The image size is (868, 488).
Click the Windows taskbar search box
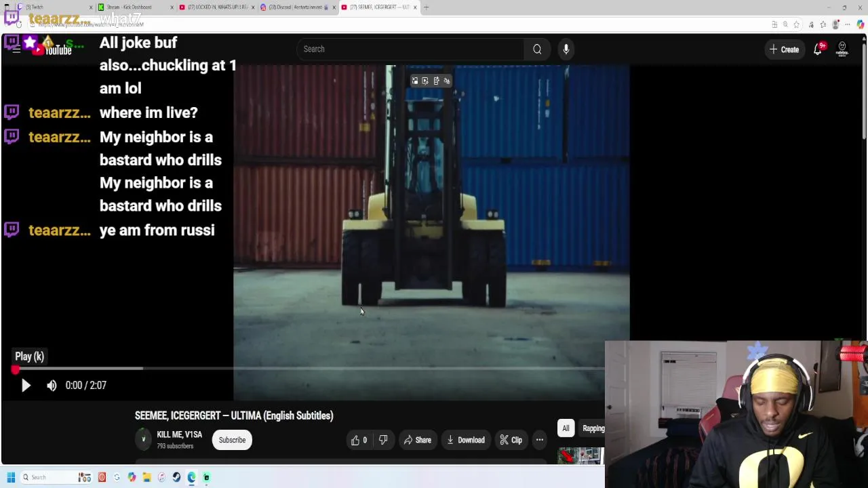pyautogui.click(x=56, y=477)
